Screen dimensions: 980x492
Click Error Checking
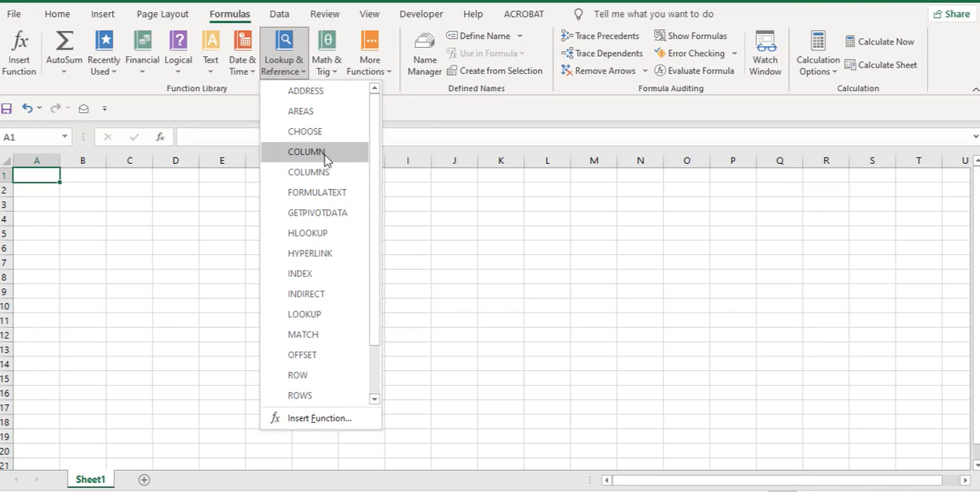pyautogui.click(x=689, y=53)
